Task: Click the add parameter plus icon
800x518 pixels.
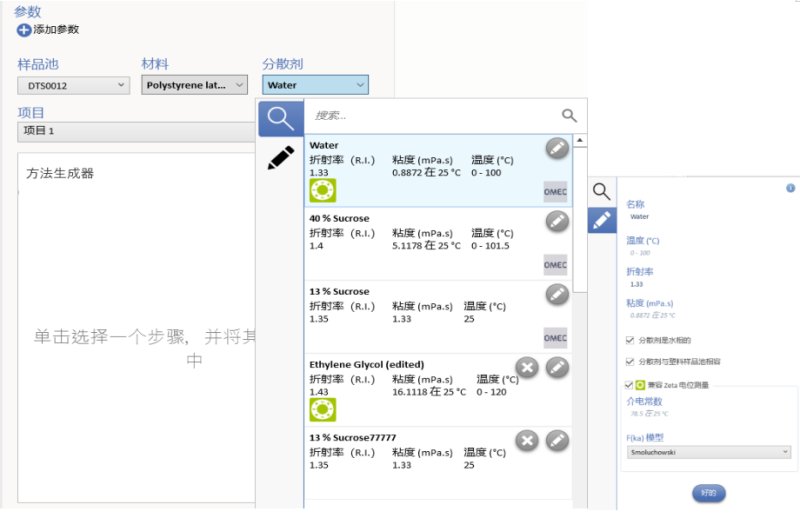Action: [24, 30]
